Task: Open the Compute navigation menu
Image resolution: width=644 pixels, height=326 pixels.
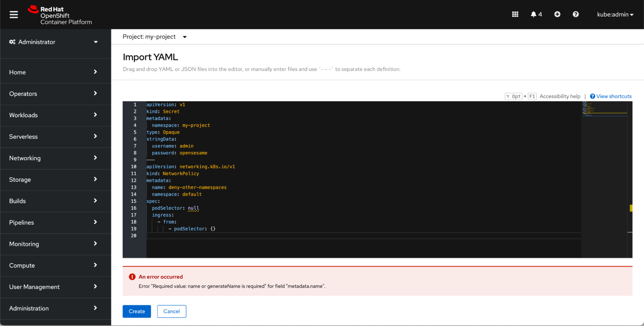Action: tap(55, 265)
